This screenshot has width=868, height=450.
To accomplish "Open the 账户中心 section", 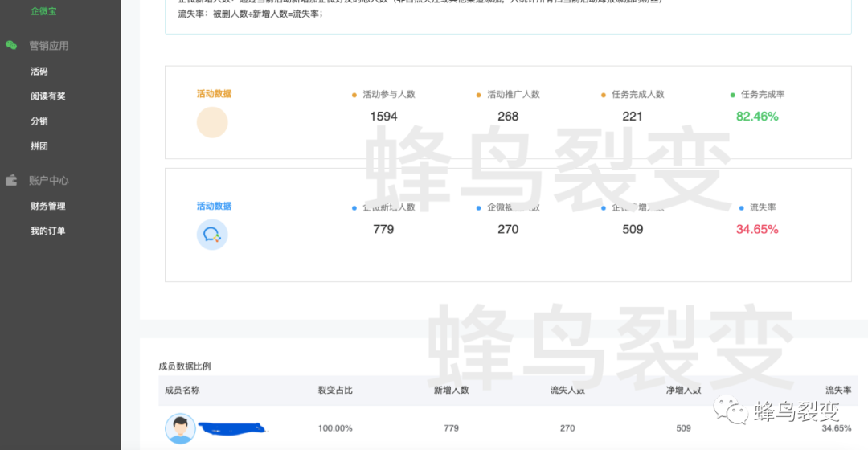I will (x=49, y=181).
